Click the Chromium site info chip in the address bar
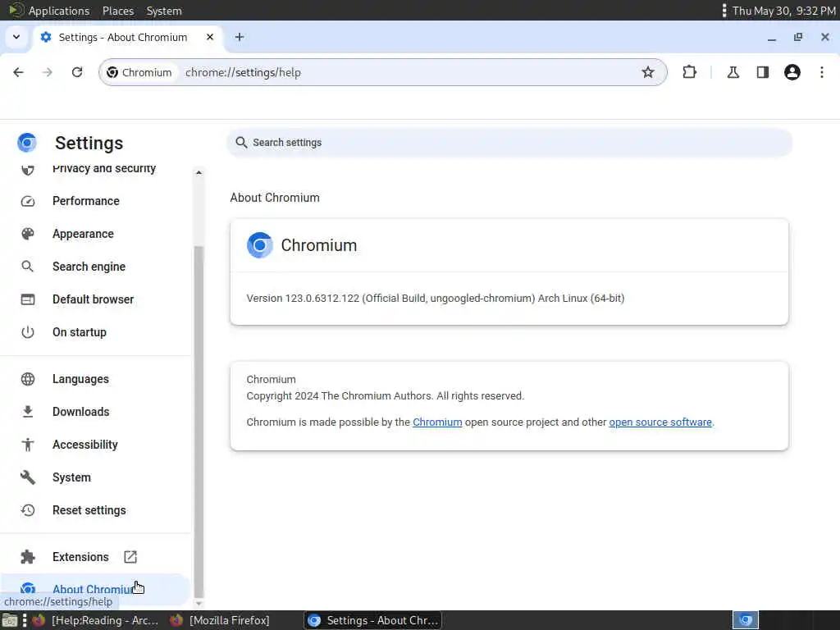 [x=139, y=72]
